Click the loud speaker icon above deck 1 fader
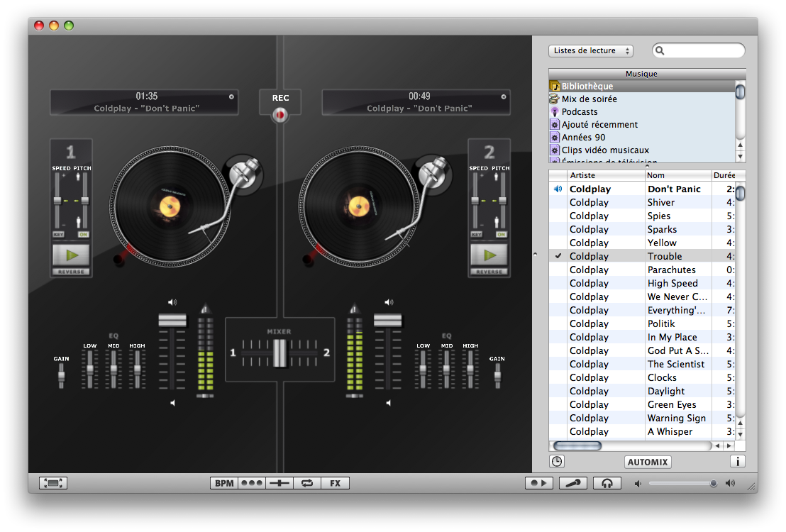This screenshot has height=532, width=786. click(172, 302)
